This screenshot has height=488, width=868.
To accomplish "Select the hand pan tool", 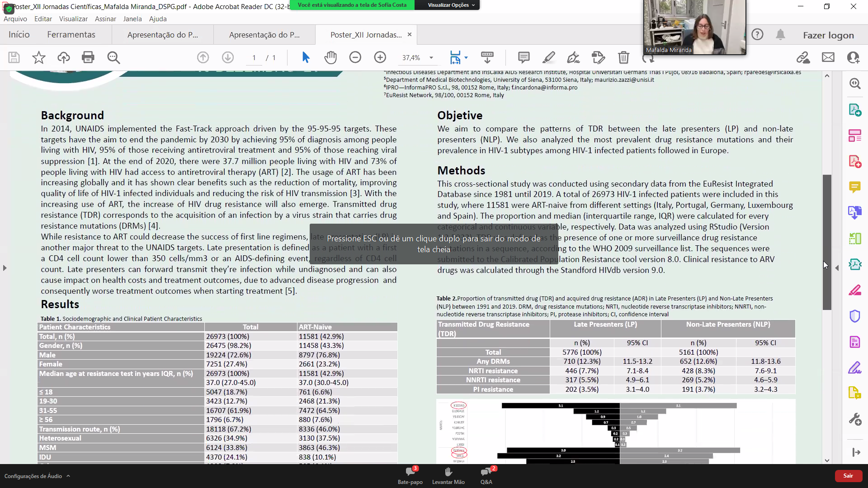I will coord(330,57).
